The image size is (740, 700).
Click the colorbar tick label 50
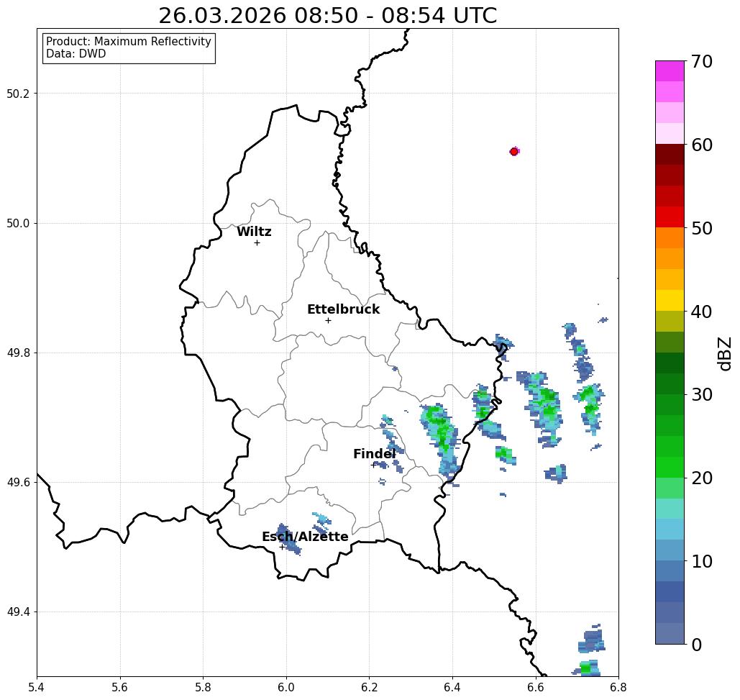(x=701, y=228)
